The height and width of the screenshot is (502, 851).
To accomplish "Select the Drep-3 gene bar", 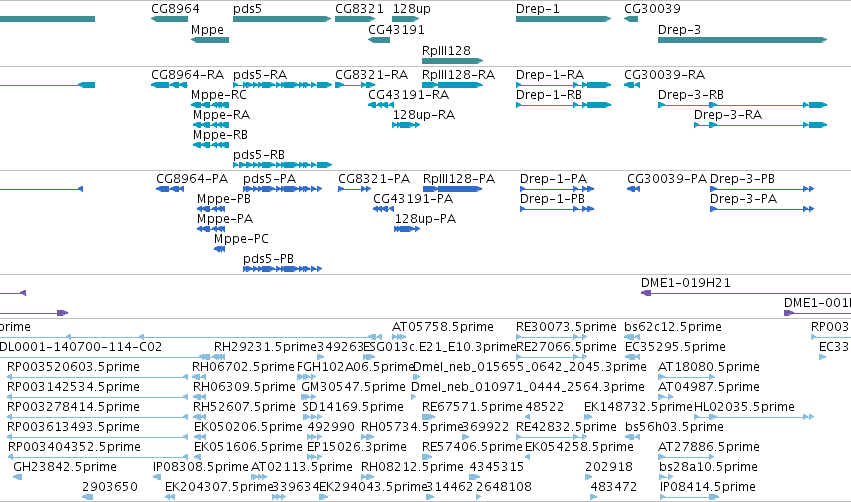I will (x=742, y=40).
